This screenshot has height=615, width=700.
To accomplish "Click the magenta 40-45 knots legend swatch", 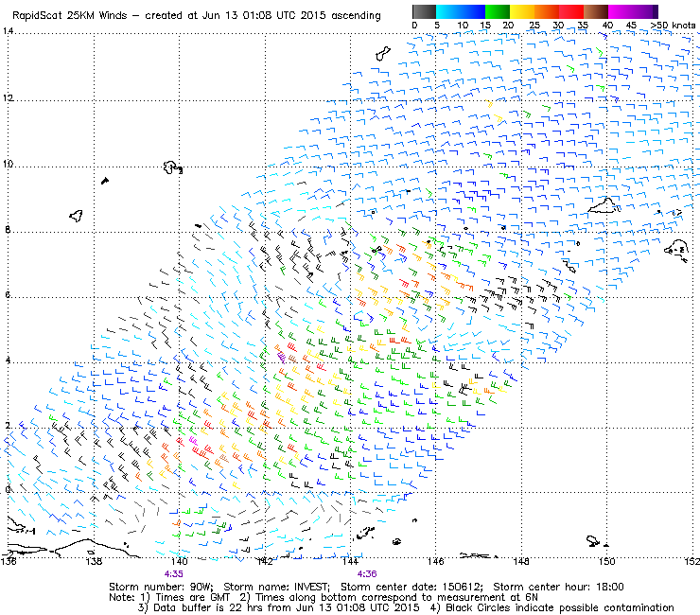I will (x=621, y=11).
